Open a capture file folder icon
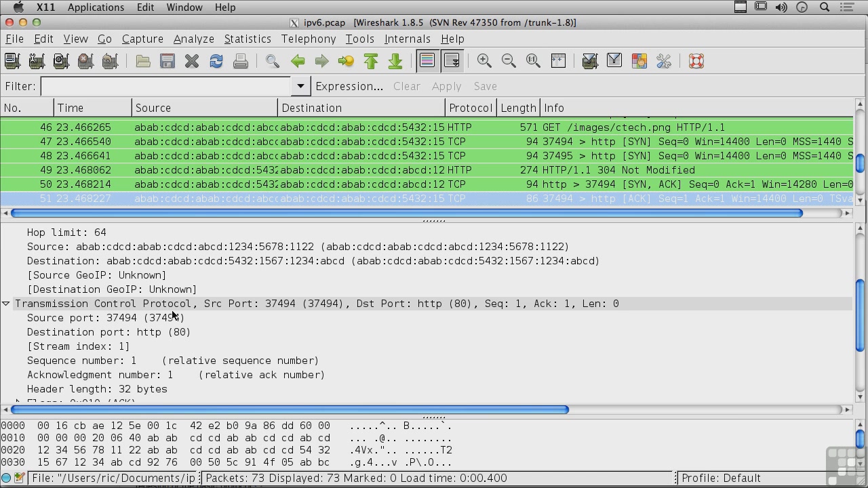Screen dimensions: 868x488 143,61
